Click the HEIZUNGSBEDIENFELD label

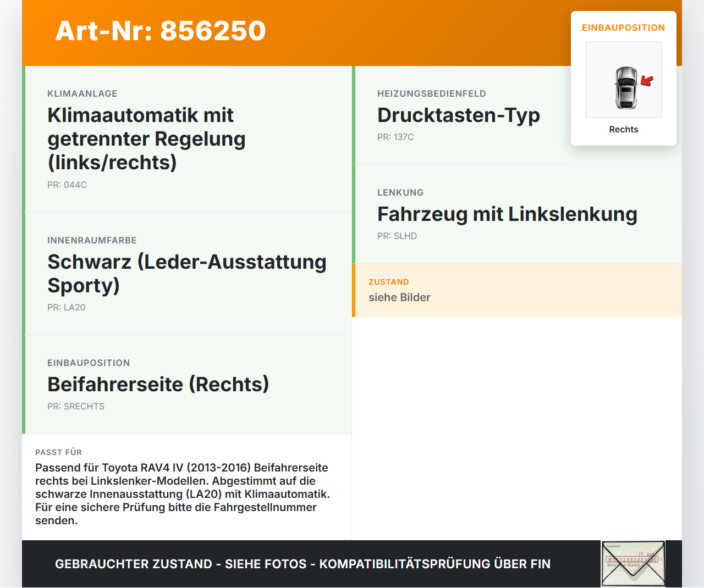click(432, 93)
